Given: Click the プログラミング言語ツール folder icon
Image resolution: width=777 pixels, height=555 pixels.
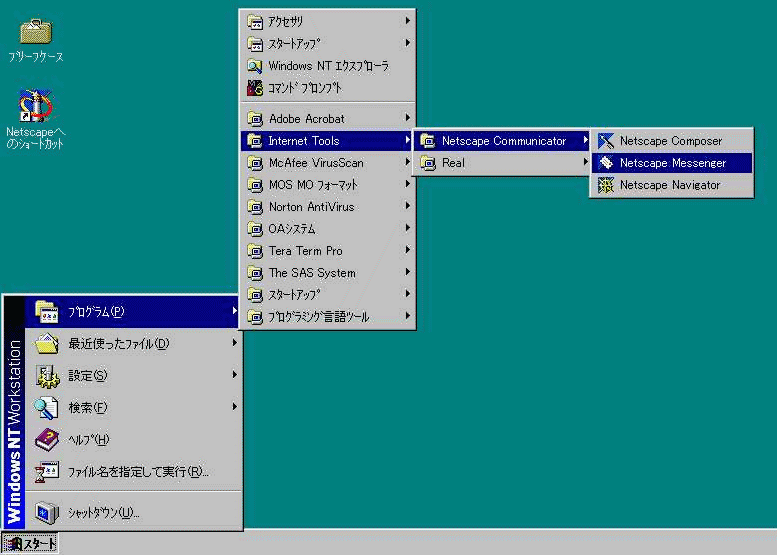Looking at the screenshot, I should 255,317.
